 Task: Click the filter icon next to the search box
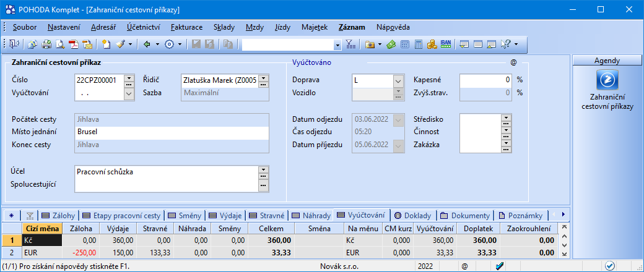349,45
